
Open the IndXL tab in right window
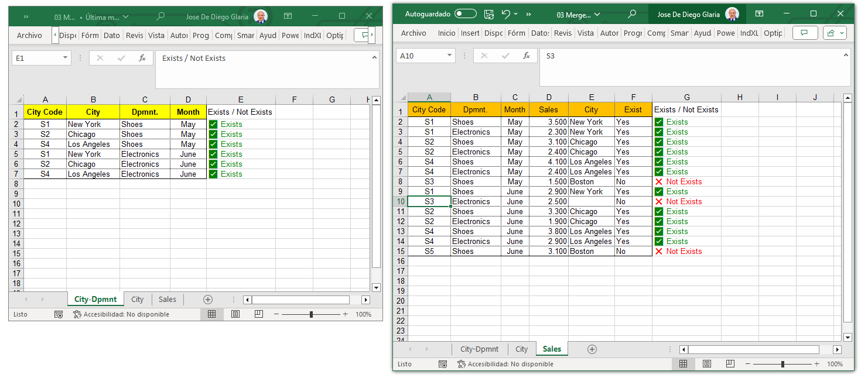749,33
